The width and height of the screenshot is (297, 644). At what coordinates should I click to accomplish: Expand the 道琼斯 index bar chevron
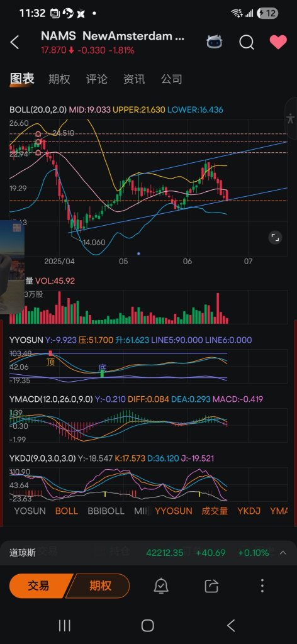click(283, 552)
